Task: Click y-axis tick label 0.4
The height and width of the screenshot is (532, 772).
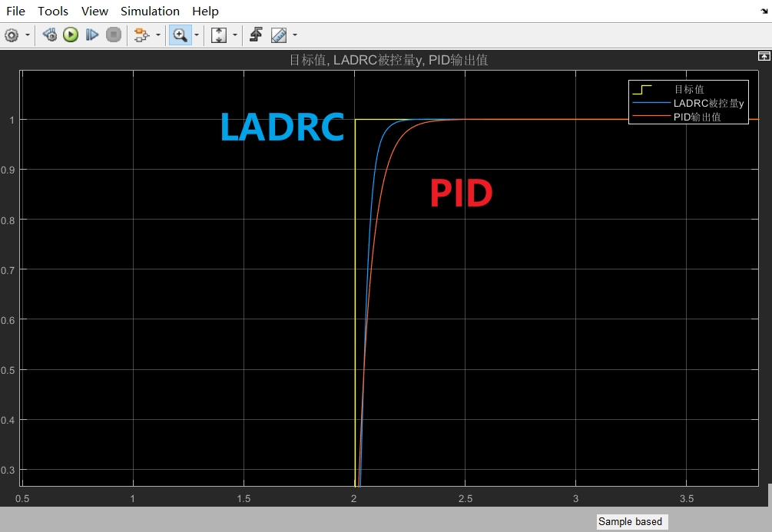Action: pos(8,420)
